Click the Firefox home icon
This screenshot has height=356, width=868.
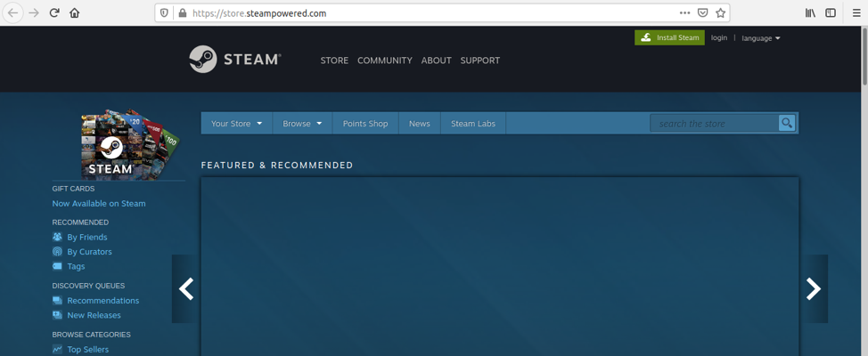coord(74,12)
